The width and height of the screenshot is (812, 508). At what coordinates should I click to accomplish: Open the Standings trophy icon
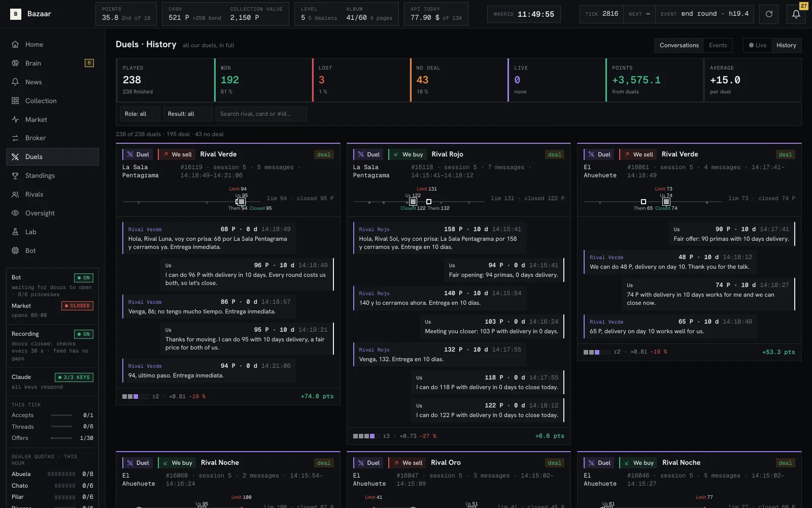point(15,175)
